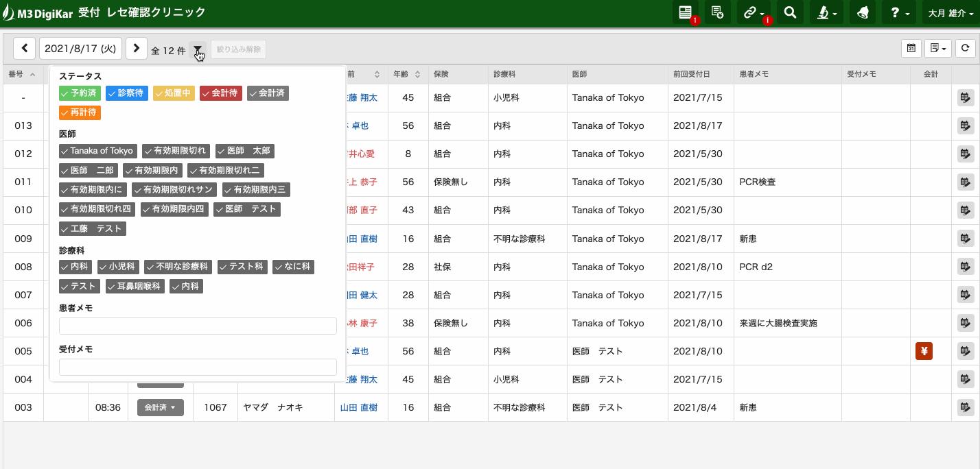This screenshot has height=469, width=980.
Task: Expand the help question mark menu
Action: [898, 12]
